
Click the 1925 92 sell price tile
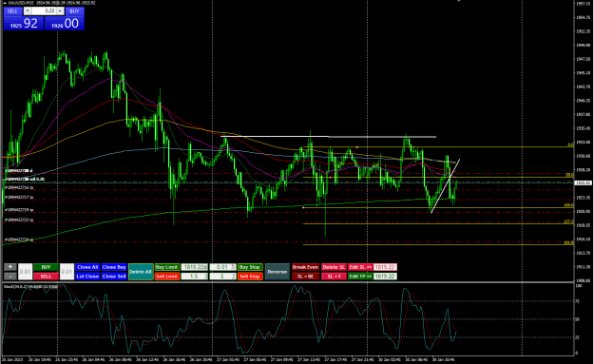point(24,23)
